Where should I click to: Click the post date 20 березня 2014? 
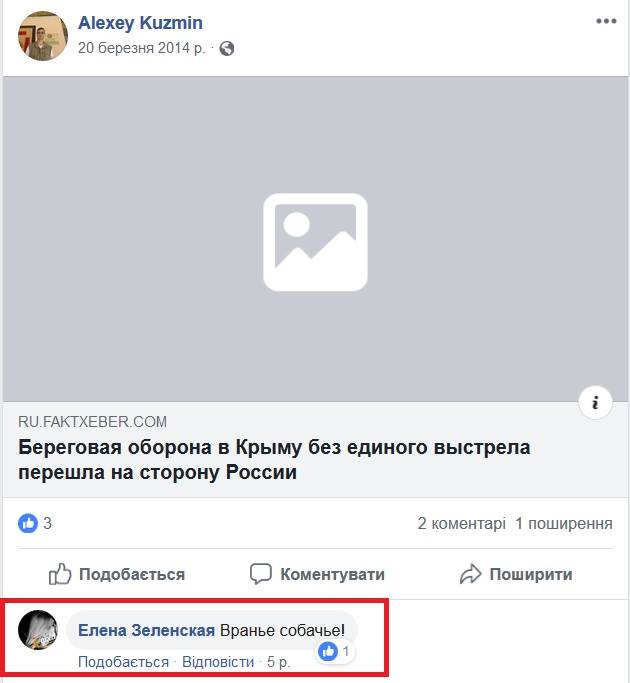pos(142,48)
